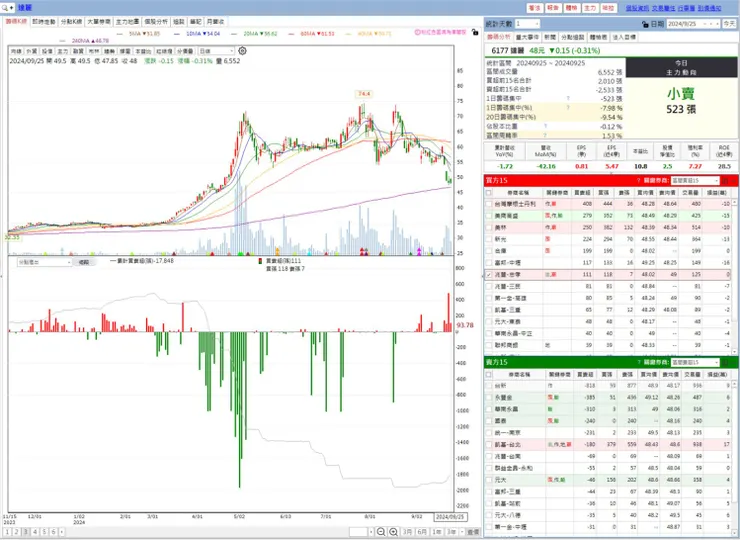Click the zoom in magnifier icon
Image resolution: width=740 pixels, height=540 pixels.
coord(394,532)
